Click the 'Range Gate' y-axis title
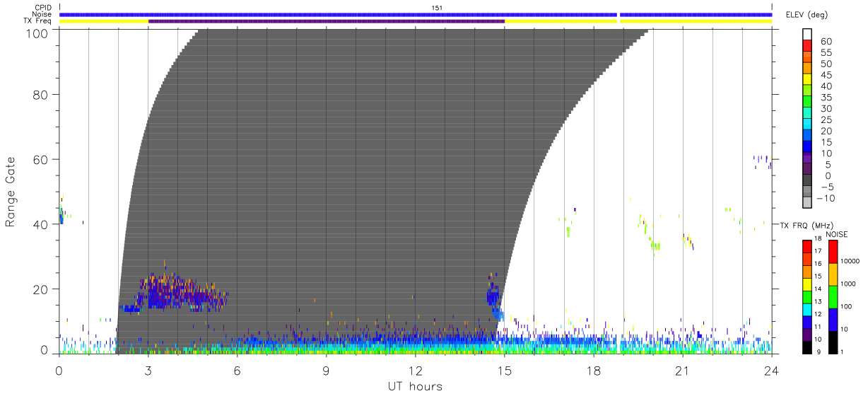 (11, 191)
